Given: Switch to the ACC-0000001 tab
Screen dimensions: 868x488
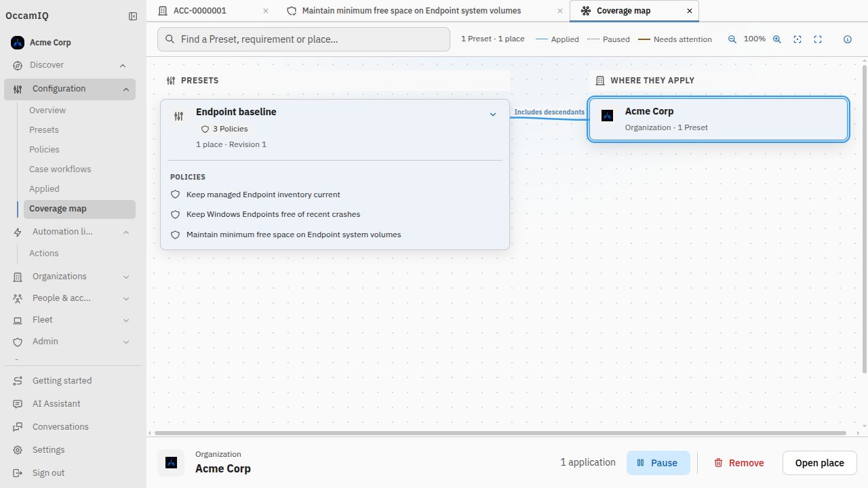Looking at the screenshot, I should (x=201, y=11).
